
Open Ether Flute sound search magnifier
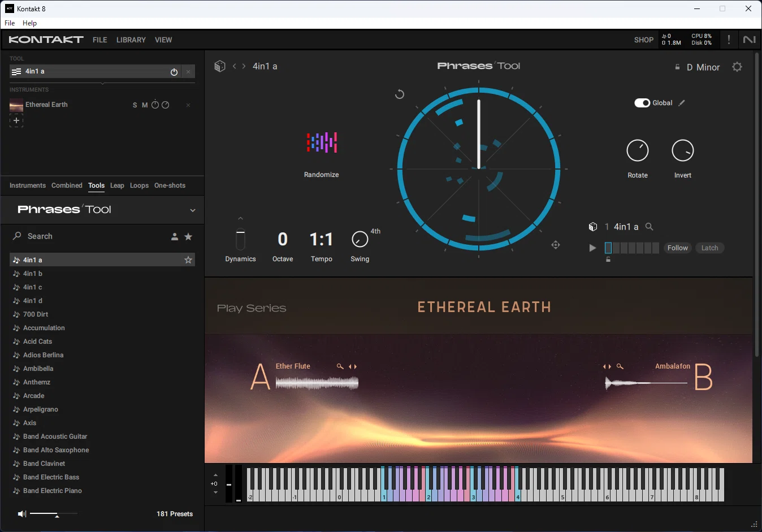point(340,366)
